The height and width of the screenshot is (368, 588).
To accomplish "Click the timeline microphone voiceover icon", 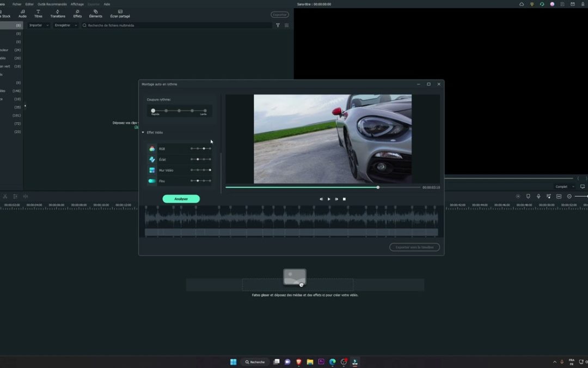I will point(538,196).
